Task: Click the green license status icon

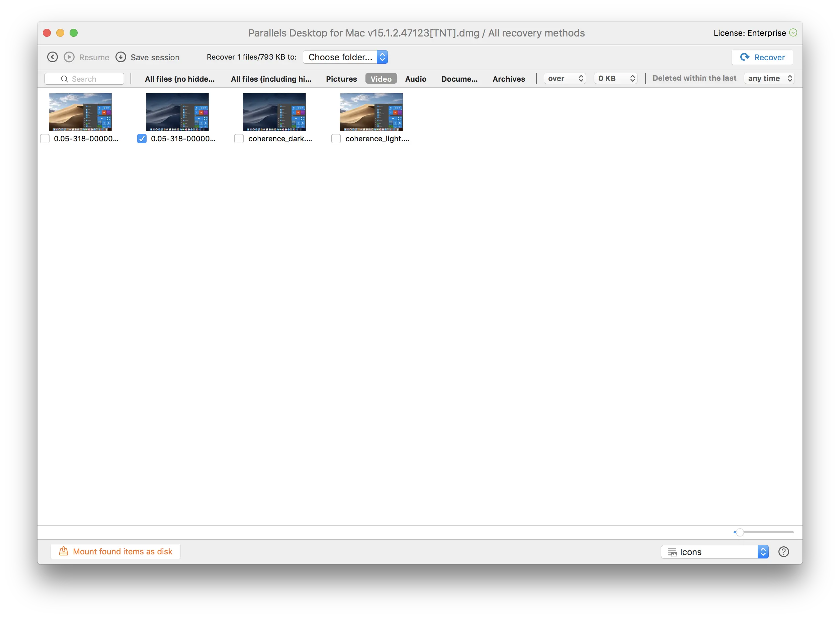Action: pos(793,32)
